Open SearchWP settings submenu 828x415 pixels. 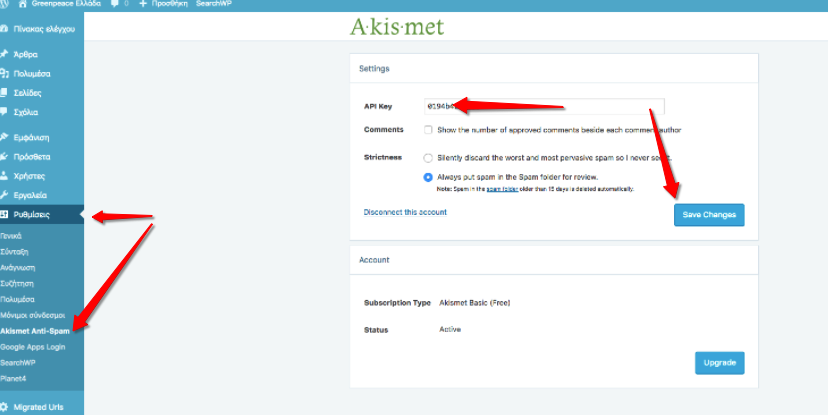(x=17, y=363)
